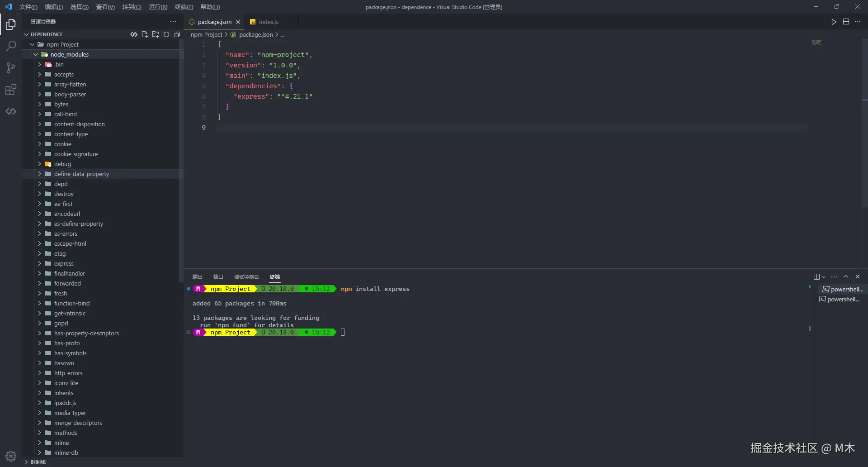
Task: Select the Terminal (终端) panel tab
Action: point(275,277)
